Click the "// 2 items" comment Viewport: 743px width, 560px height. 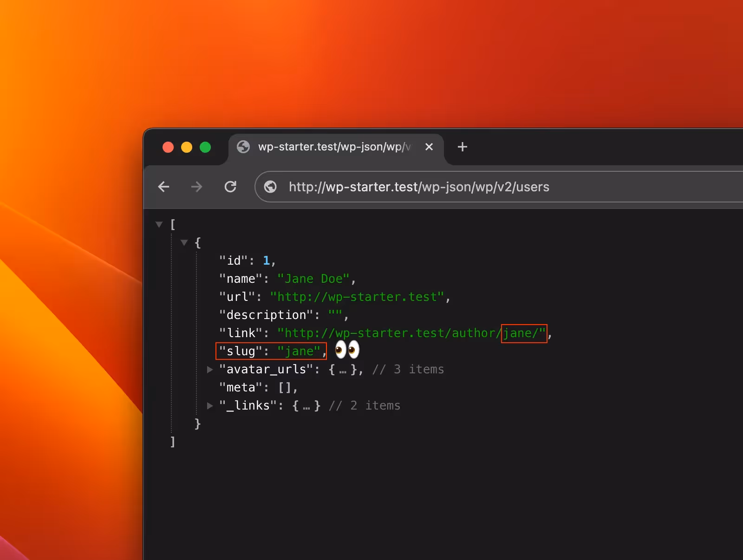tap(365, 405)
